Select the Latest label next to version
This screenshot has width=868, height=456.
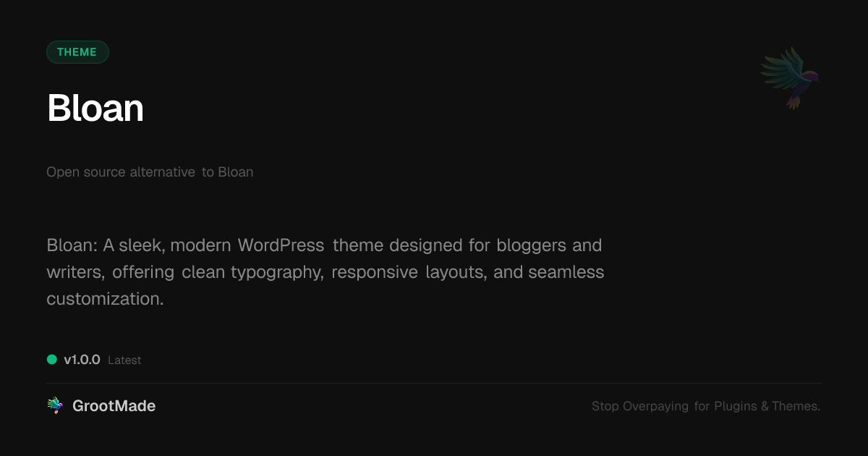[x=124, y=360]
